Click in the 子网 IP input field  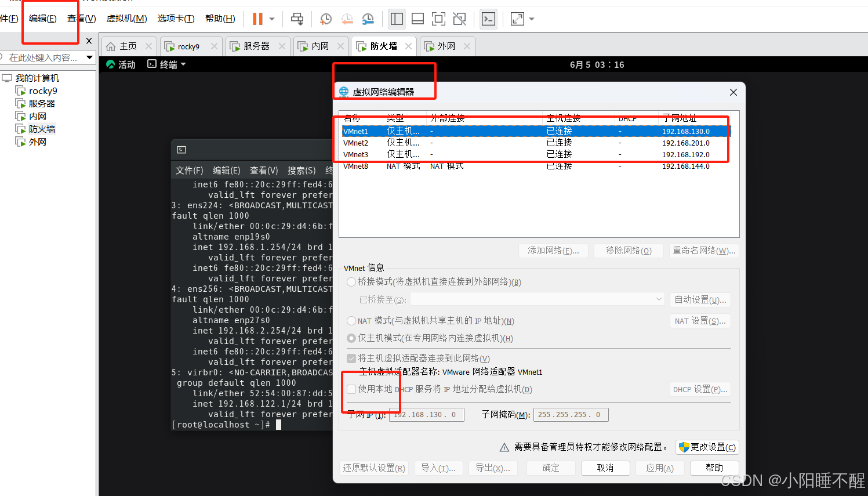pos(426,415)
